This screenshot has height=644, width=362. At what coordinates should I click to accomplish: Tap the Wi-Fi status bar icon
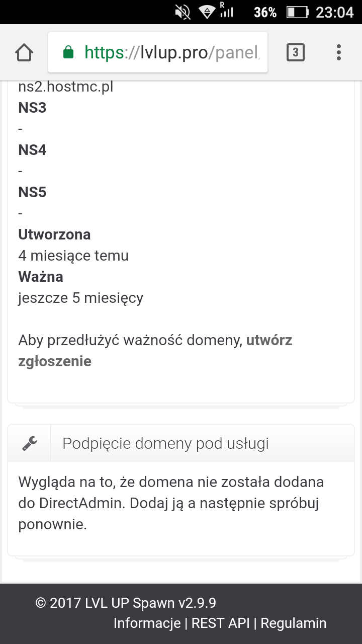206,12
